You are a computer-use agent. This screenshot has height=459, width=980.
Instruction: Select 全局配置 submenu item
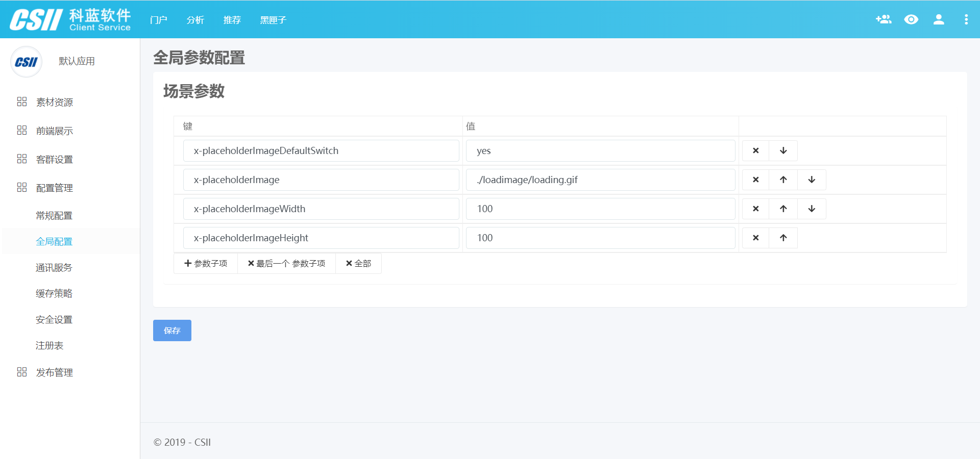[54, 241]
